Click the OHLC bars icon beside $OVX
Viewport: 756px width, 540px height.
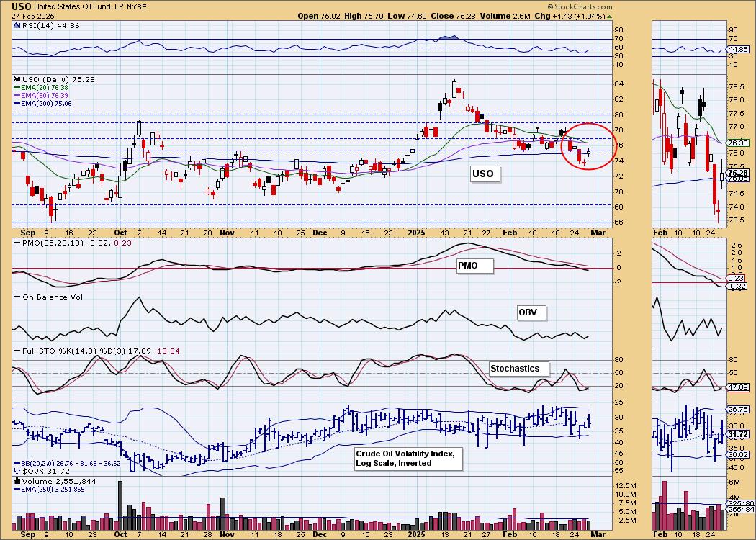(17, 471)
